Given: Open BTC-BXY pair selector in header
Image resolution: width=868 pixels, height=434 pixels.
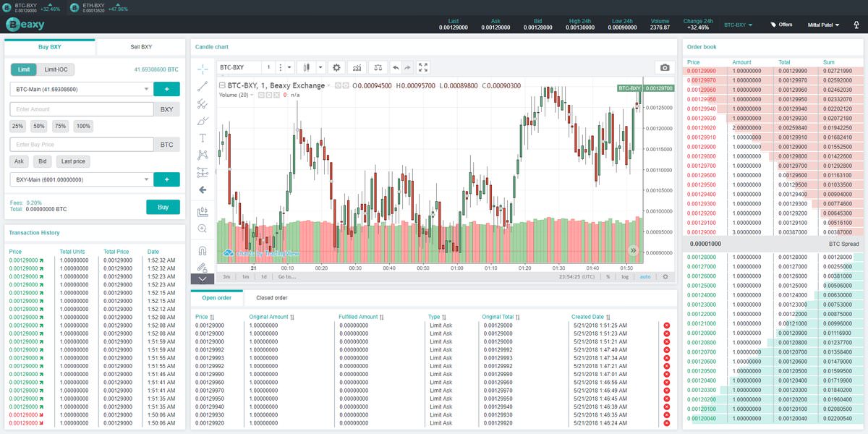Looking at the screenshot, I should 739,25.
